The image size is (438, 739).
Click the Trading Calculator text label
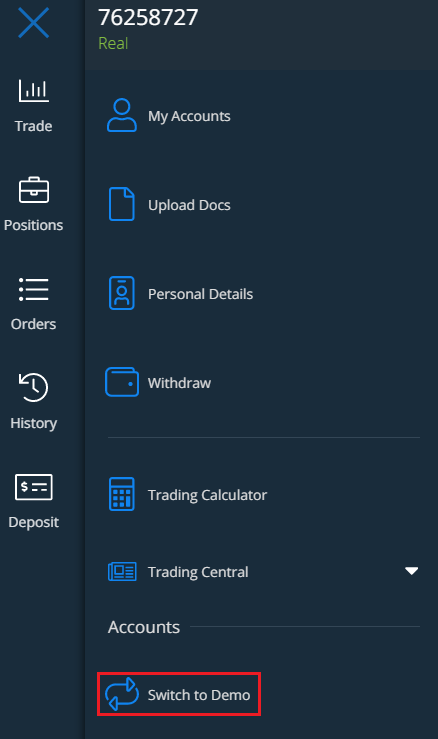click(207, 495)
